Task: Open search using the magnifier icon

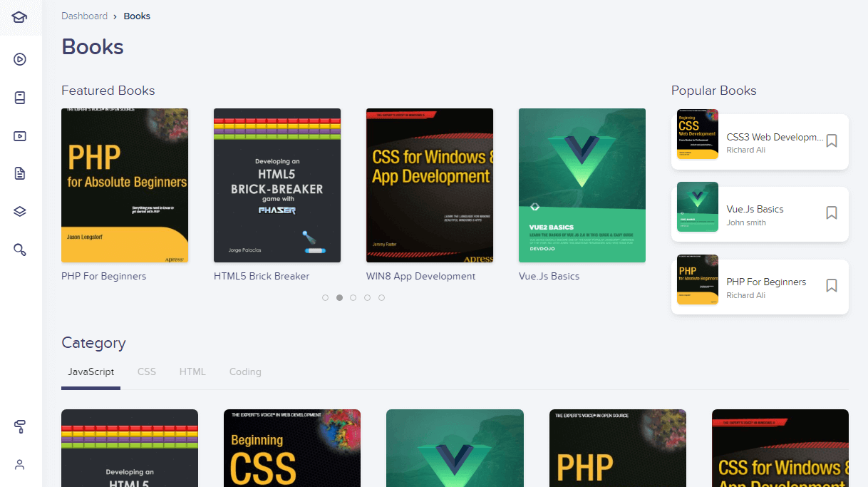Action: (x=20, y=249)
